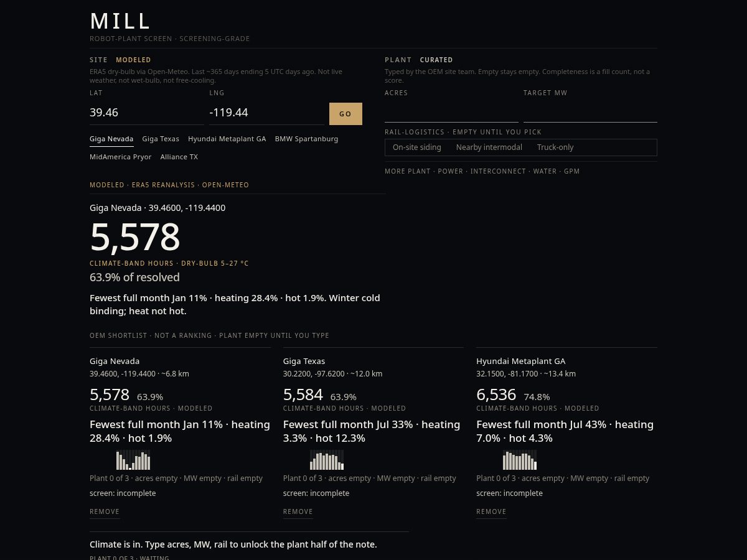Click the Hyundai Metaplant GA shortlist card title

point(521,361)
